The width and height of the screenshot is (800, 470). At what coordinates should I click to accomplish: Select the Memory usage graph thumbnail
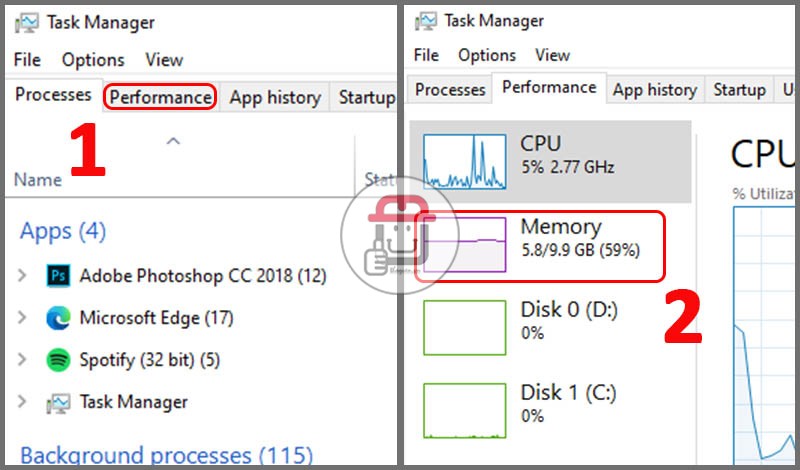click(x=464, y=244)
